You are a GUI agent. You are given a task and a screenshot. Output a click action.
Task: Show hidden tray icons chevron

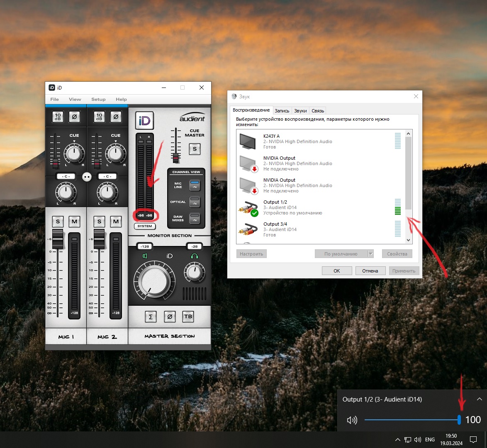397,440
